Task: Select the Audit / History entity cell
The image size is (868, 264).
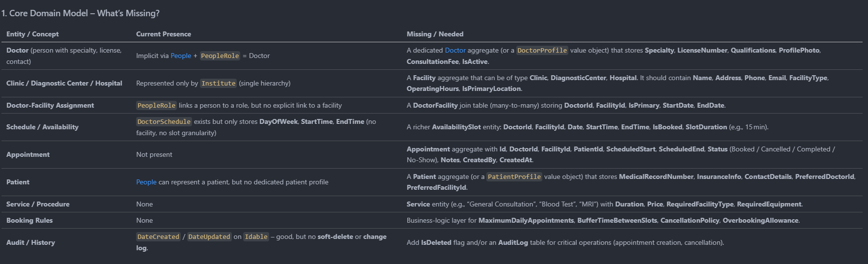Action: tap(30, 243)
